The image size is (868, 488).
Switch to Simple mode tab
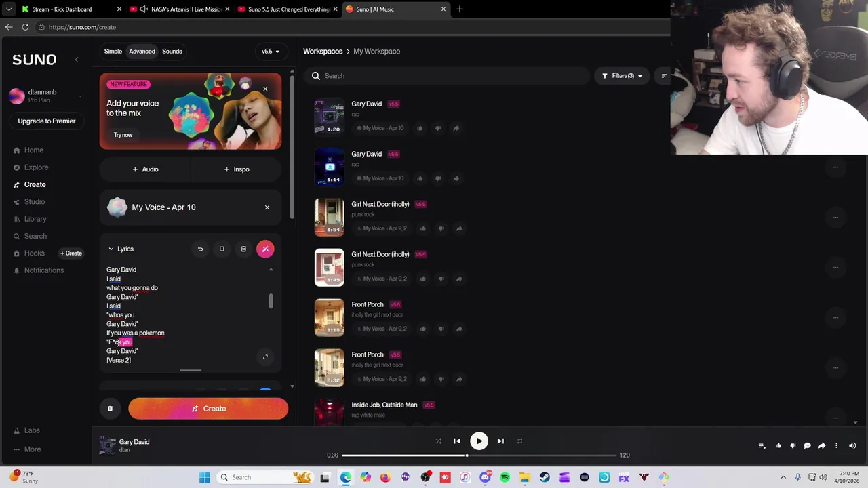point(113,52)
